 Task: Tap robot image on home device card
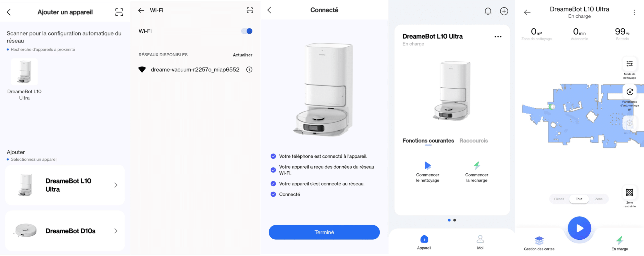pyautogui.click(x=452, y=91)
